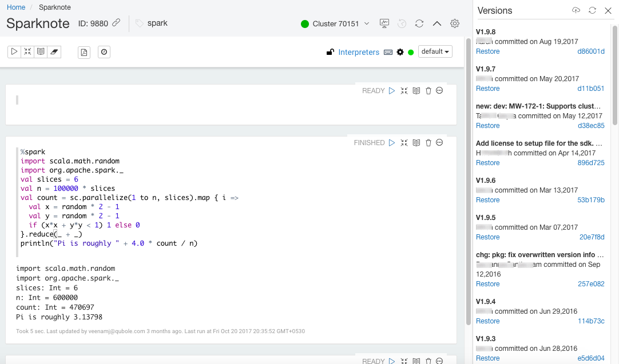
Task: Push to repository cloud icon in Versions
Action: point(576,11)
